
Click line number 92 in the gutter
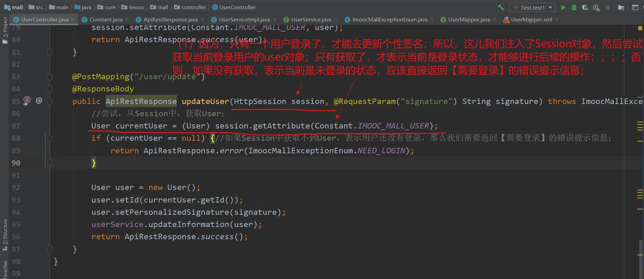coord(16,188)
